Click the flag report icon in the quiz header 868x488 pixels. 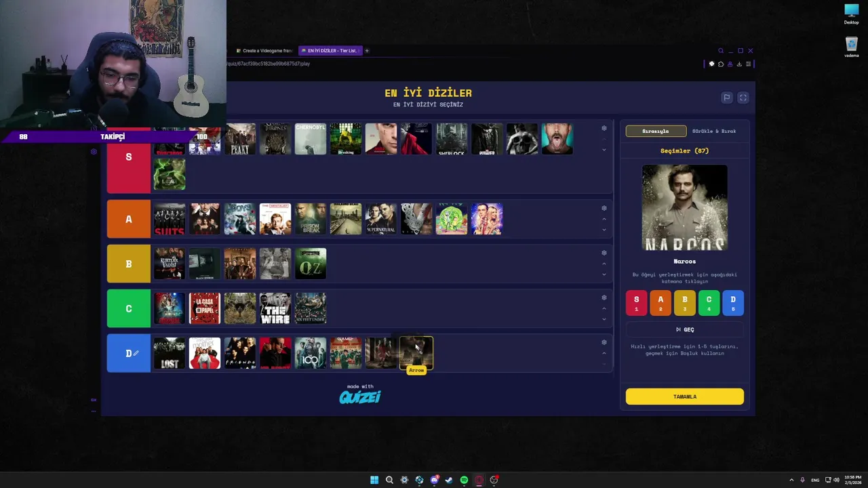coord(726,98)
